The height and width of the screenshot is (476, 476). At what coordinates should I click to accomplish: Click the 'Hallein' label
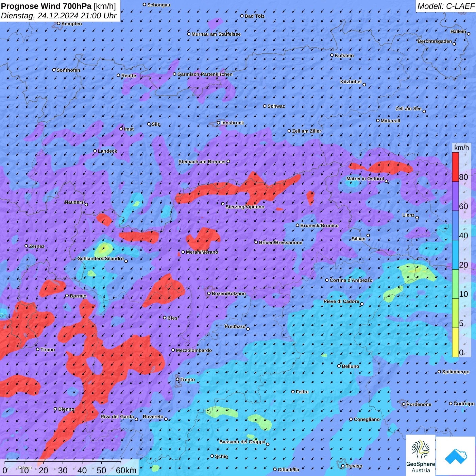458,31
